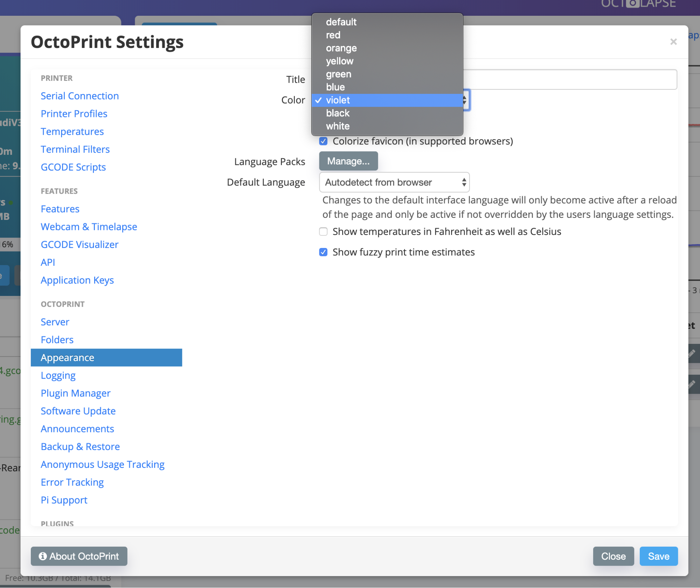Image resolution: width=700 pixels, height=588 pixels.
Task: Open Folders settings
Action: tap(57, 340)
